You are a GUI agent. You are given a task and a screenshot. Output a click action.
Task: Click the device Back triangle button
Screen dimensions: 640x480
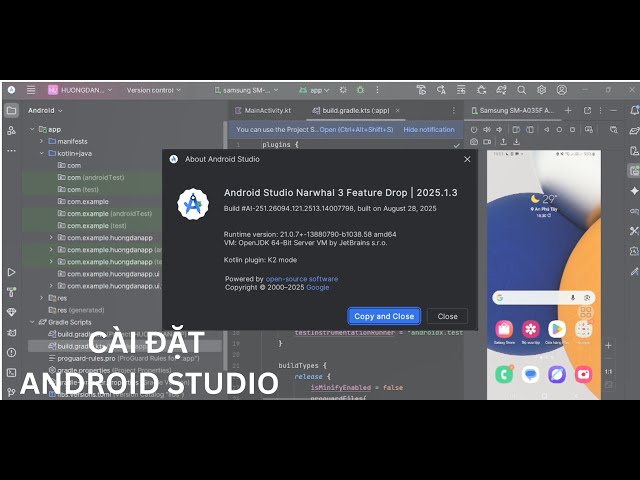click(546, 130)
